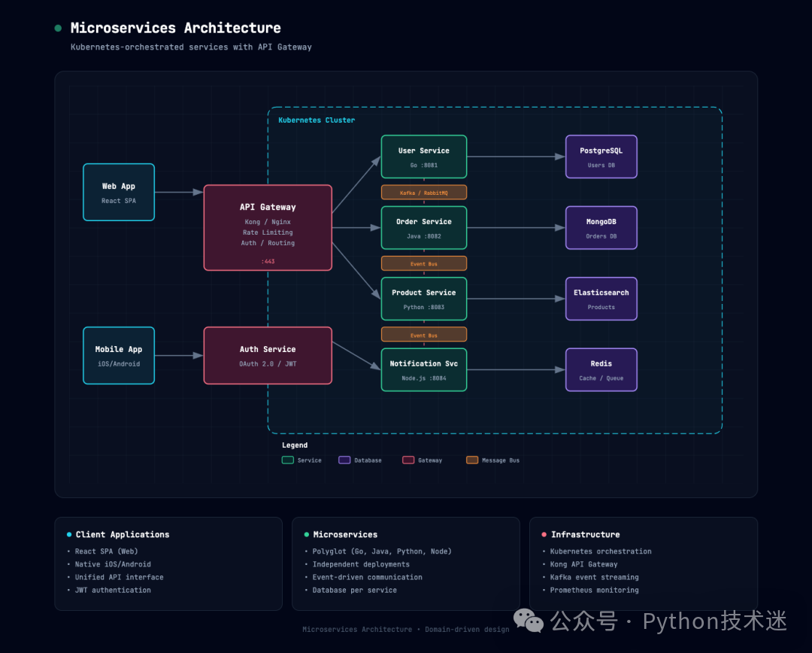Click the "Microservices Architecture" page title
The width and height of the screenshot is (812, 653).
[x=175, y=28]
